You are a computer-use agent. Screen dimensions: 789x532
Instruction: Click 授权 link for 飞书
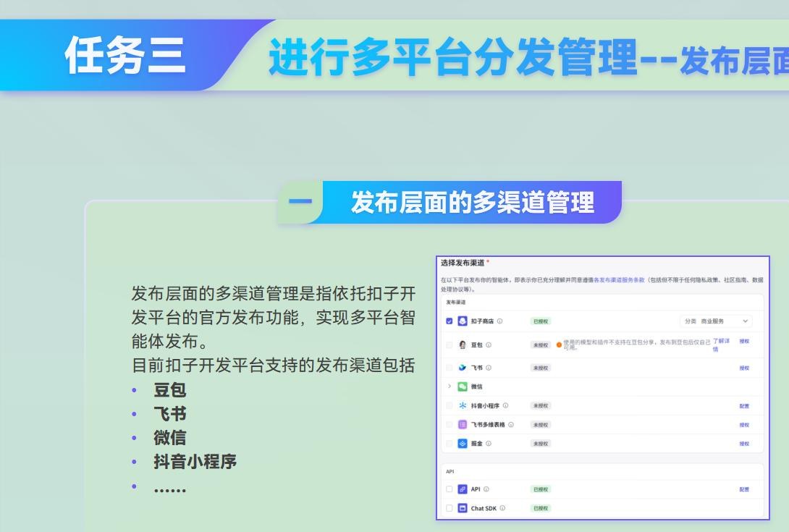744,368
